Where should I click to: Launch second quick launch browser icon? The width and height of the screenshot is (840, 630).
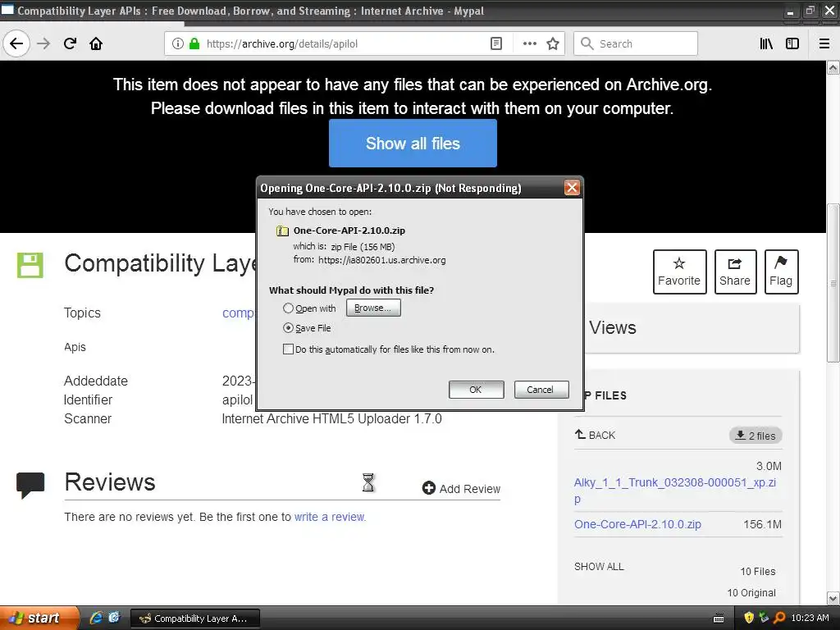(x=114, y=618)
